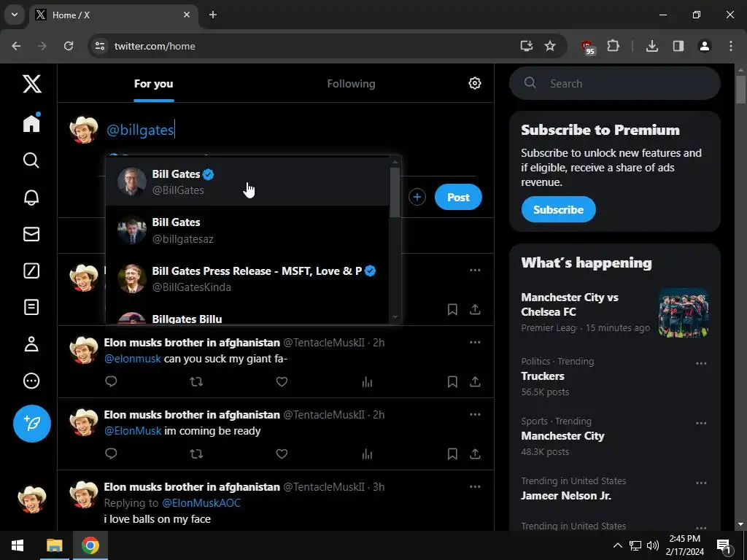Open Explore with sidebar magnifier icon

coord(31,160)
